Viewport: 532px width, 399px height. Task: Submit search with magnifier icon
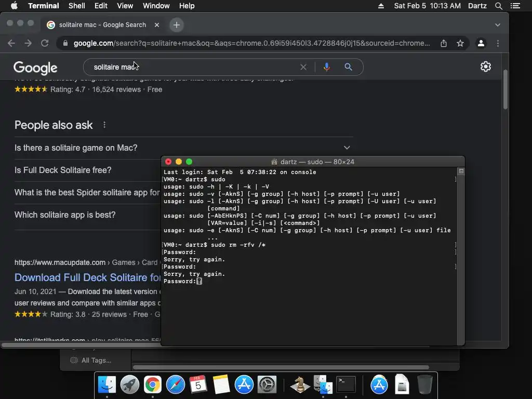click(348, 67)
